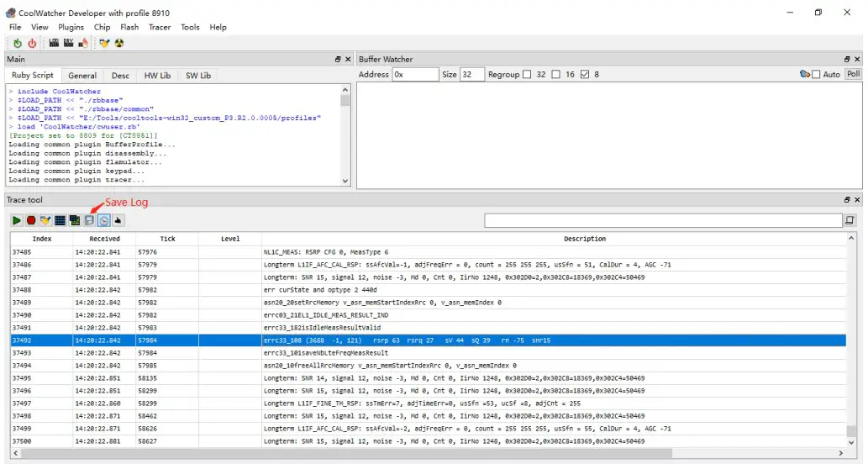Click the red power-off icon in main toolbar

tap(32, 43)
